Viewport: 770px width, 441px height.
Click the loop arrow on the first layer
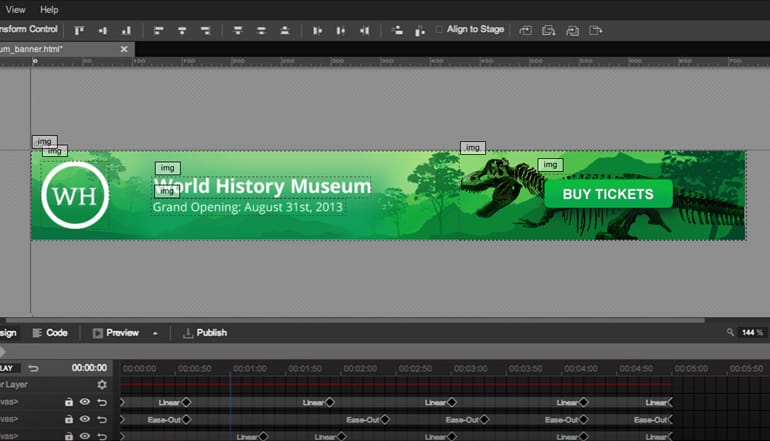click(x=101, y=402)
